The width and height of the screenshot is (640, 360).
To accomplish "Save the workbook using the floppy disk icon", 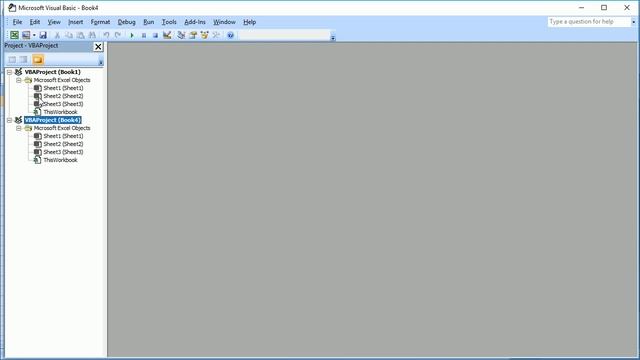I will tap(43, 36).
